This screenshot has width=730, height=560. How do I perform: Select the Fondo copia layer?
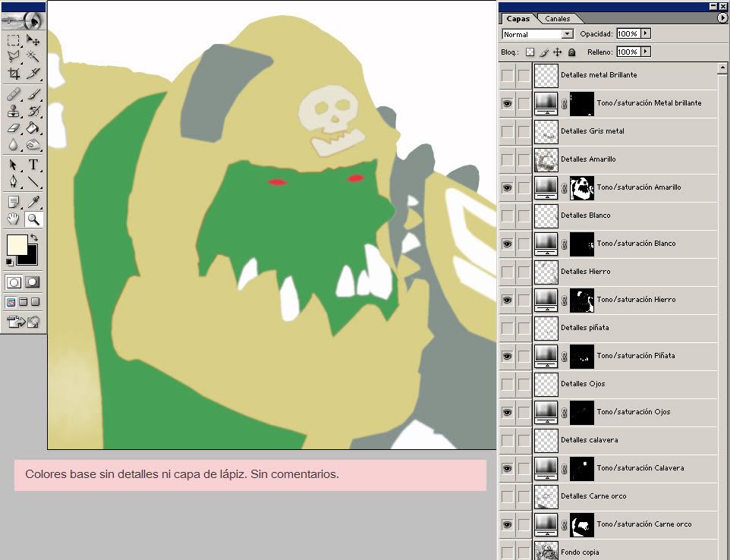pyautogui.click(x=625, y=551)
